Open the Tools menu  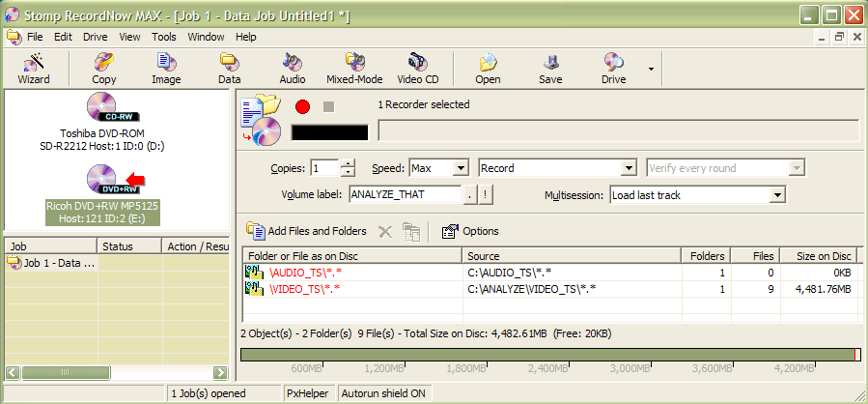pos(164,37)
